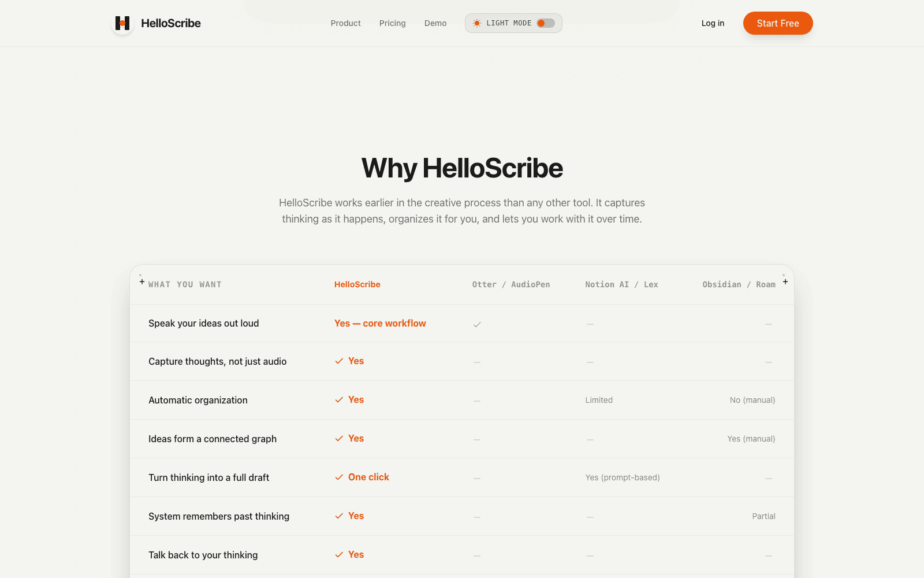Viewport: 924px width, 578px height.
Task: Click the Otter checkmark in Speak your ideas row
Action: coord(477,324)
